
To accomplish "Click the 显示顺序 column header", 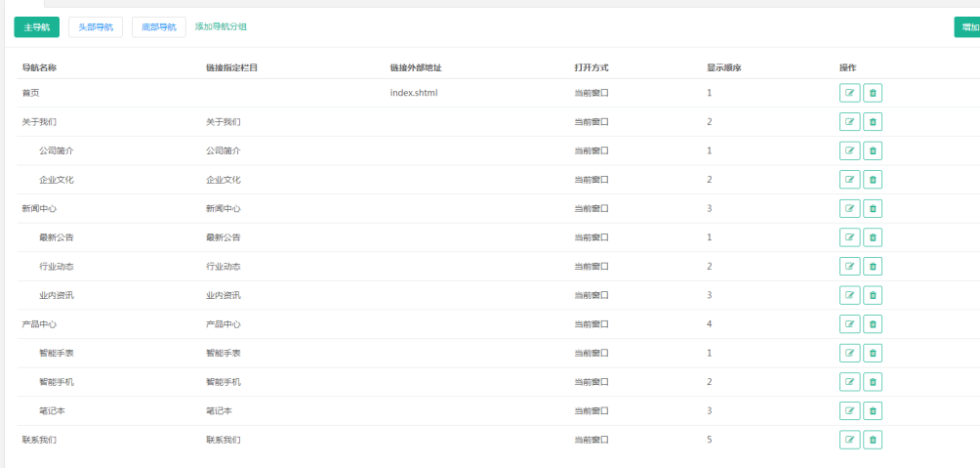I will tap(724, 68).
